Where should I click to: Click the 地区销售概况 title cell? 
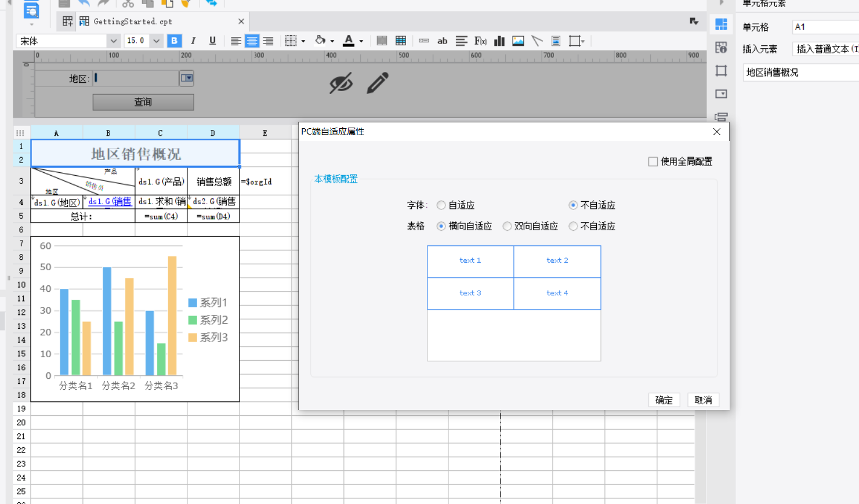[135, 153]
